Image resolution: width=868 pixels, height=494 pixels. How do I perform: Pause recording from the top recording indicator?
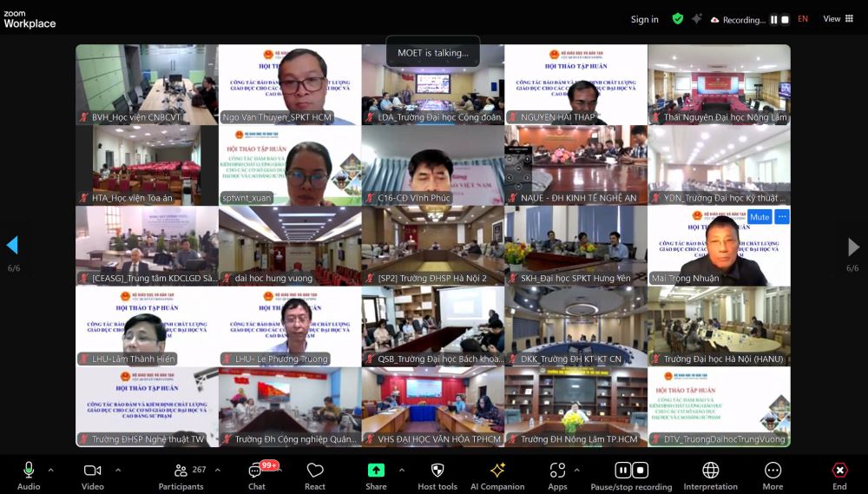pyautogui.click(x=773, y=19)
